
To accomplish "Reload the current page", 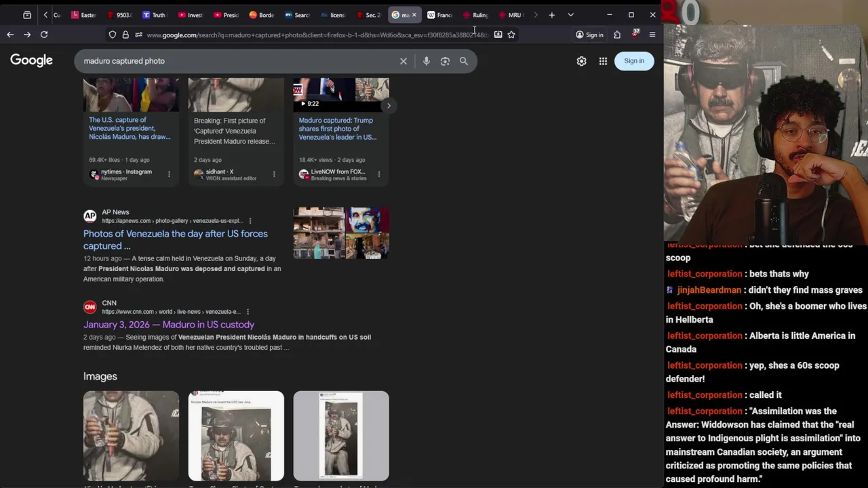I will [x=44, y=35].
